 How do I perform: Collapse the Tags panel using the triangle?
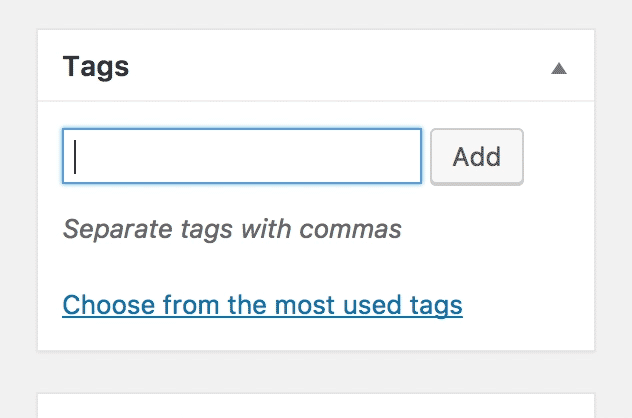(x=559, y=69)
